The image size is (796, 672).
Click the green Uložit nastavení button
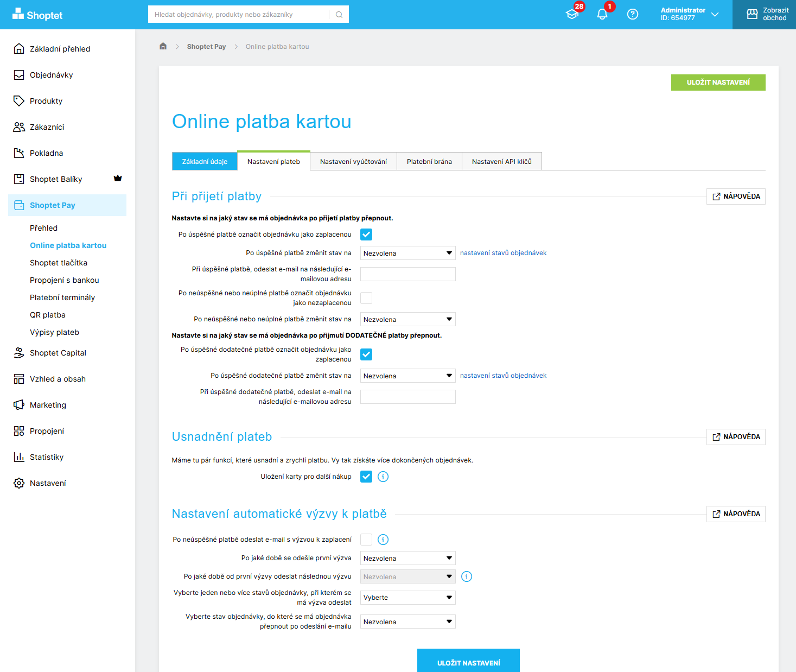[718, 83]
